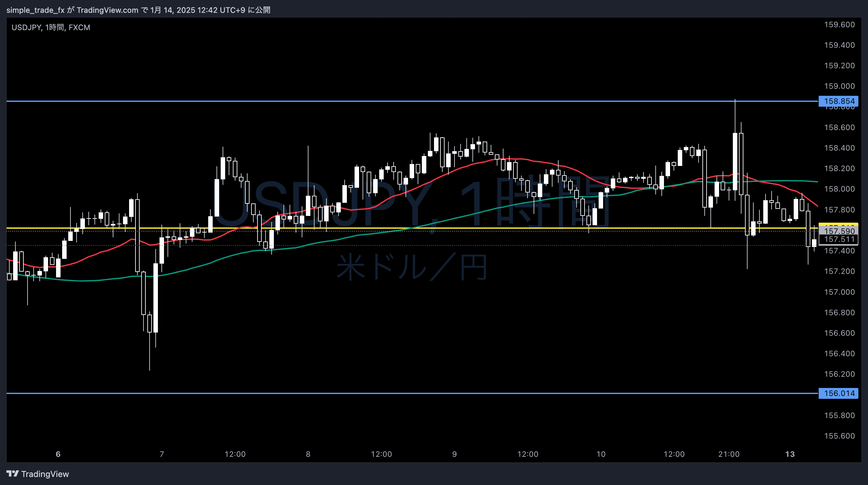Click the date 13 on time axis

[x=790, y=454]
